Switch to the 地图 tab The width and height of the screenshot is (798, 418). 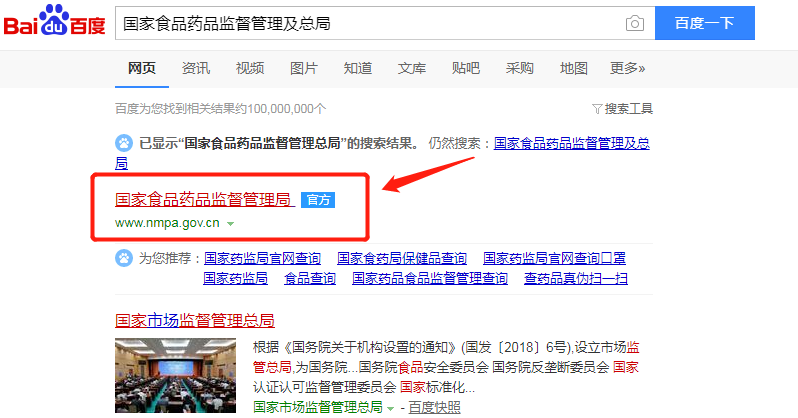[574, 68]
